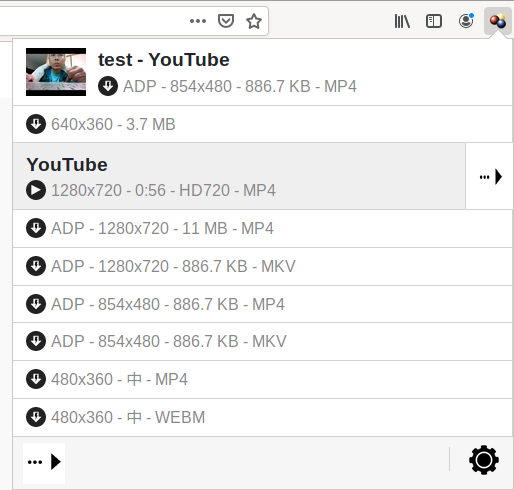Open the Firefox account icon
The width and height of the screenshot is (514, 490).
coord(466,21)
